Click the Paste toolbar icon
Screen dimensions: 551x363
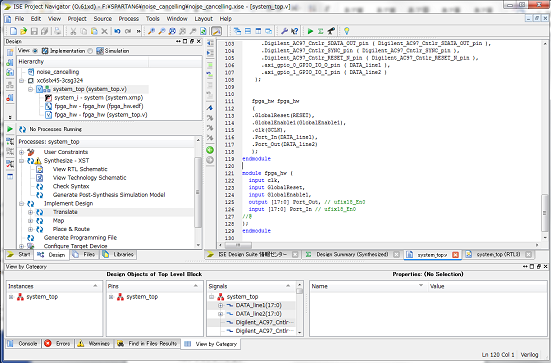94,31
